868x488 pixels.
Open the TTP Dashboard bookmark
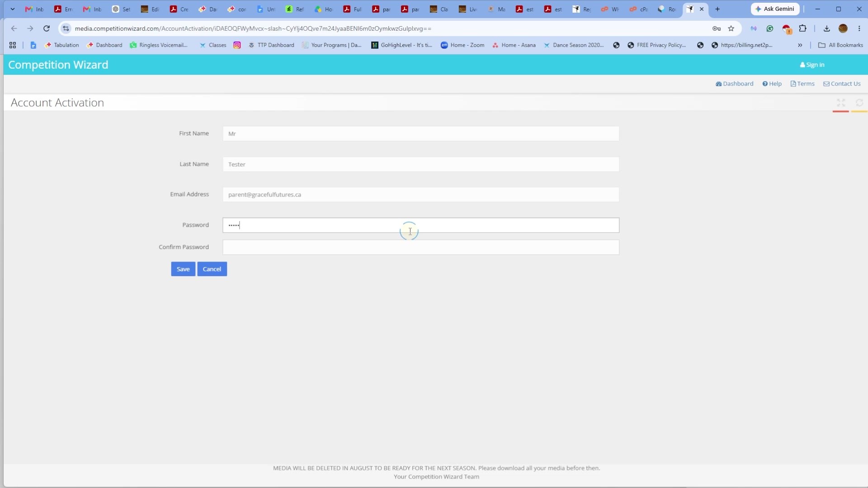click(271, 45)
